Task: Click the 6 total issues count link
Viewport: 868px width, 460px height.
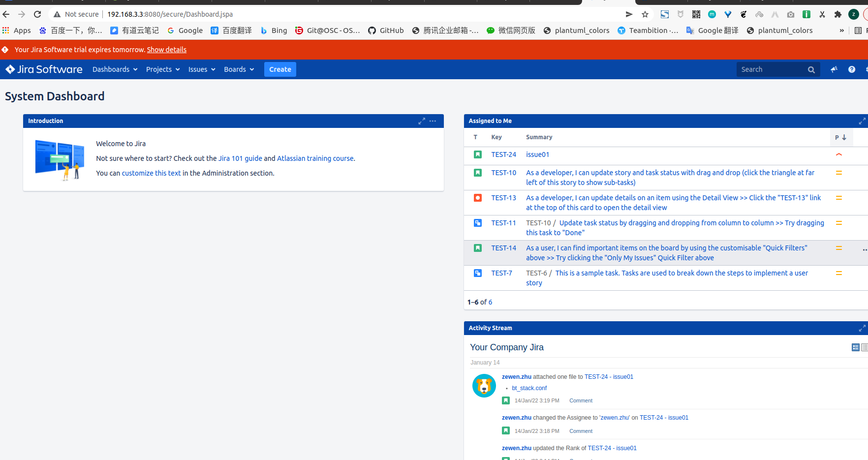Action: pos(490,302)
